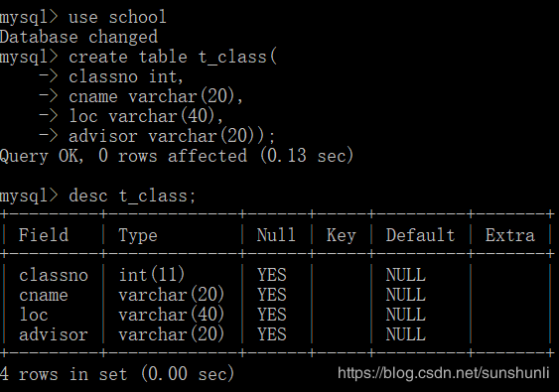
Task: Click the 'advisor' field cell in table
Action: [x=54, y=334]
